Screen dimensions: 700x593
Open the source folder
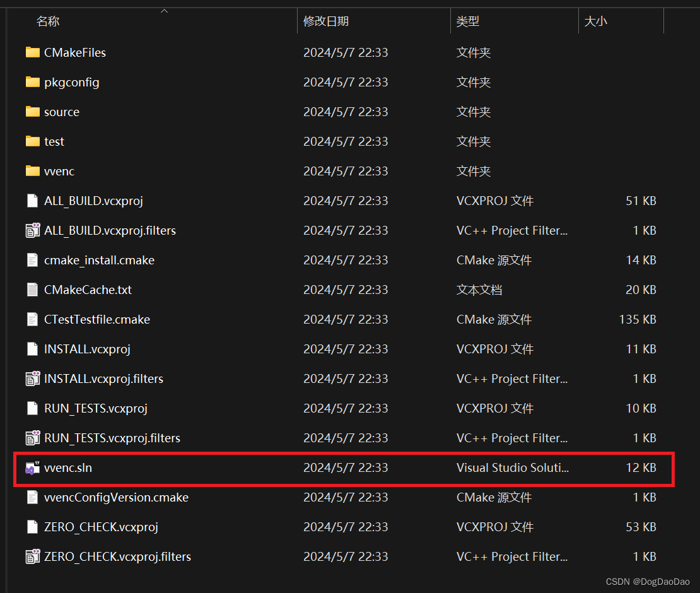tap(61, 112)
